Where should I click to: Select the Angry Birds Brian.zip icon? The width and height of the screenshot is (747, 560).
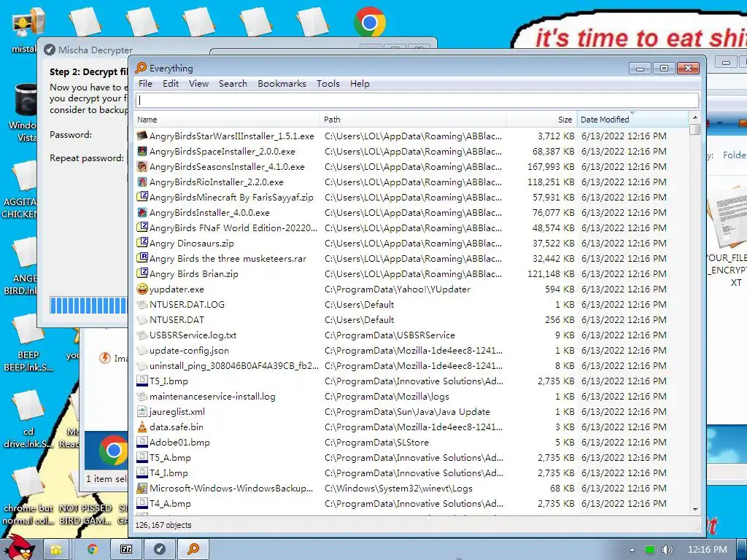coord(142,273)
